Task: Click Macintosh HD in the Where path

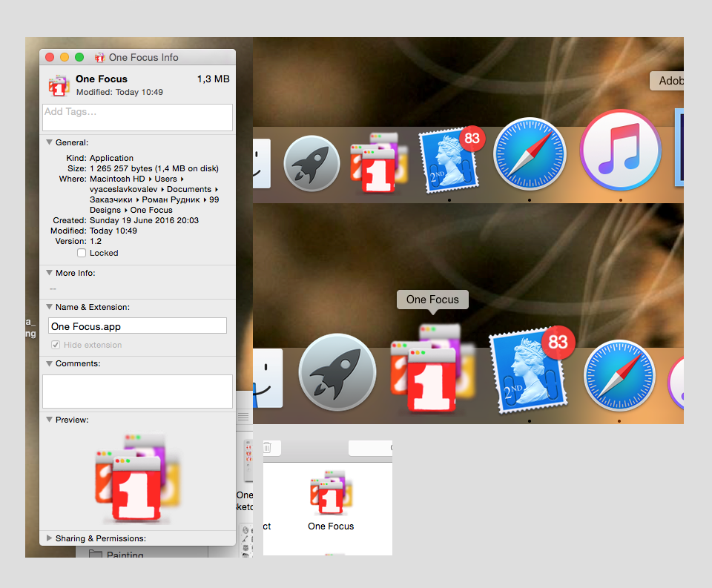Action: [117, 179]
